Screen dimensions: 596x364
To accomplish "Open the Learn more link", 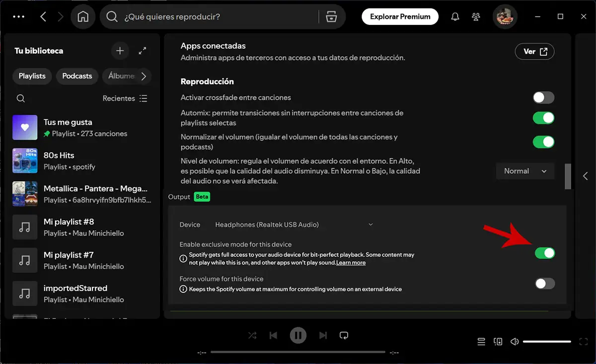I will pyautogui.click(x=351, y=263).
